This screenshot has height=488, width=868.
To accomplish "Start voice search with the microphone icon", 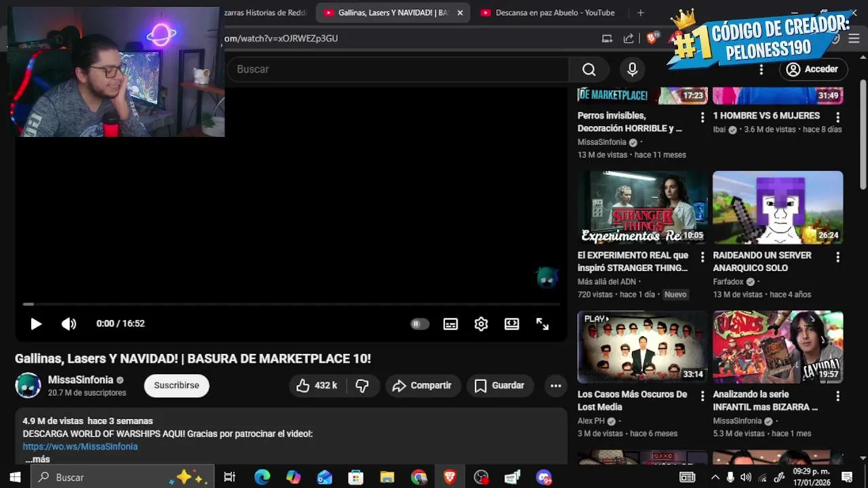I will 632,69.
